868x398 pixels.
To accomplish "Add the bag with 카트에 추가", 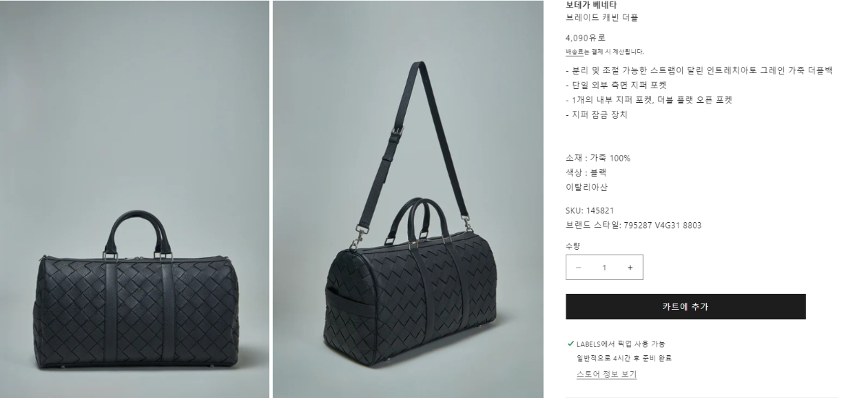I will [686, 306].
